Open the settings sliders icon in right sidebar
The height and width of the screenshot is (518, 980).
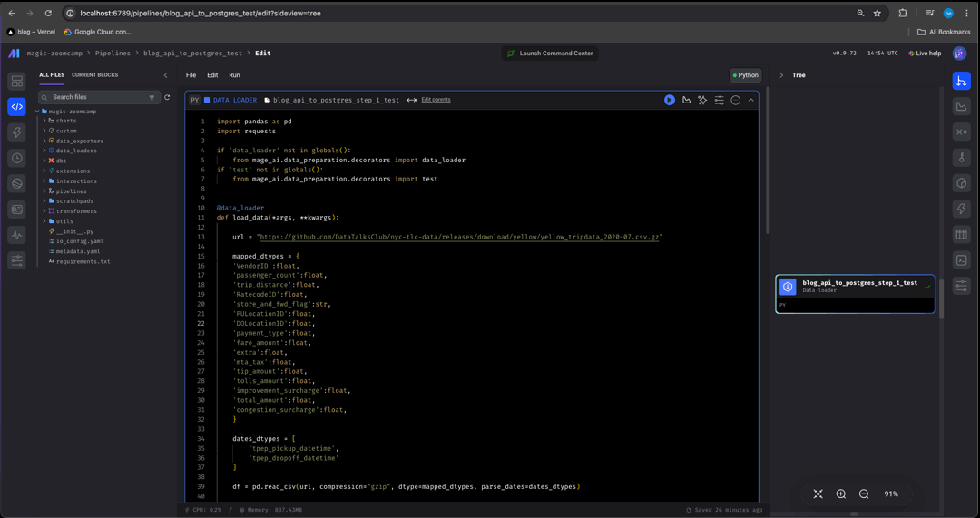click(x=961, y=286)
